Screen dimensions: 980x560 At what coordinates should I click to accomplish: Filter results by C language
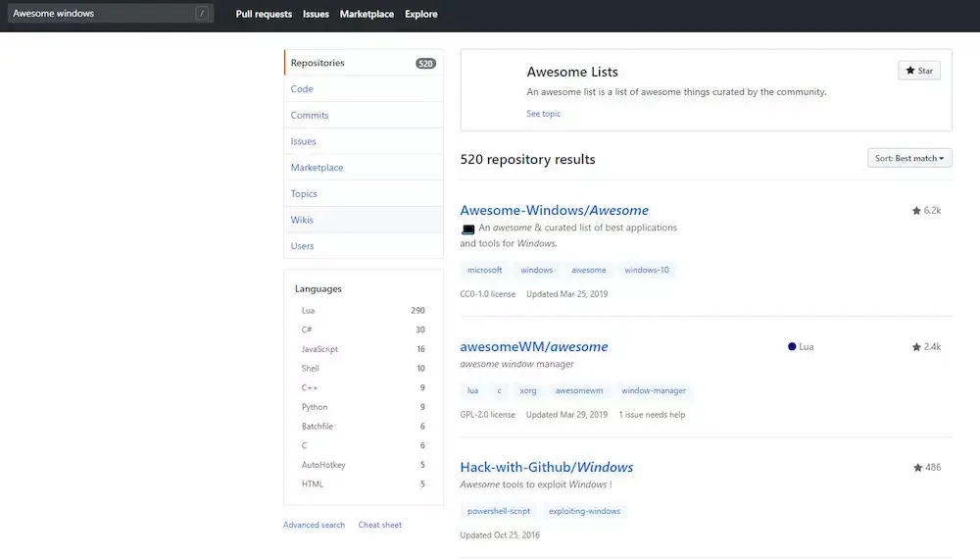point(364,445)
